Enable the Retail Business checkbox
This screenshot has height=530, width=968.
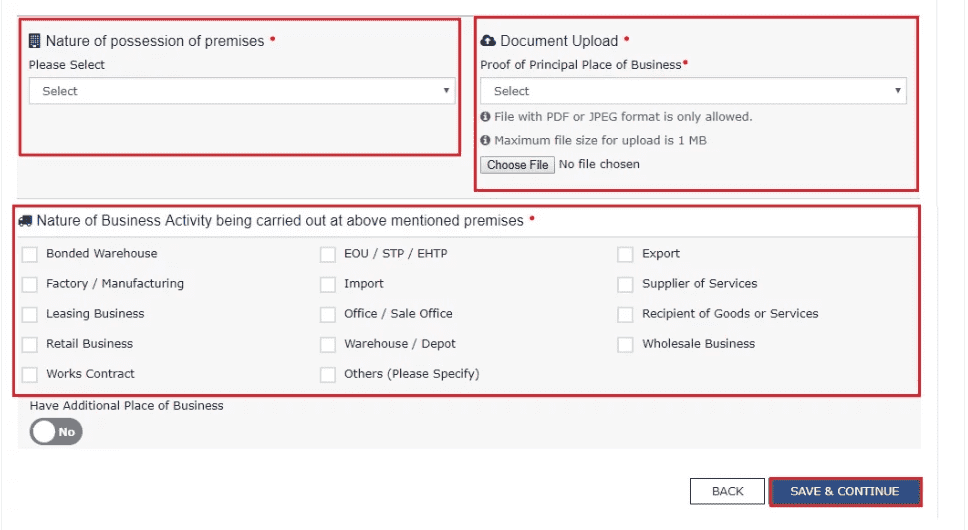click(x=30, y=344)
